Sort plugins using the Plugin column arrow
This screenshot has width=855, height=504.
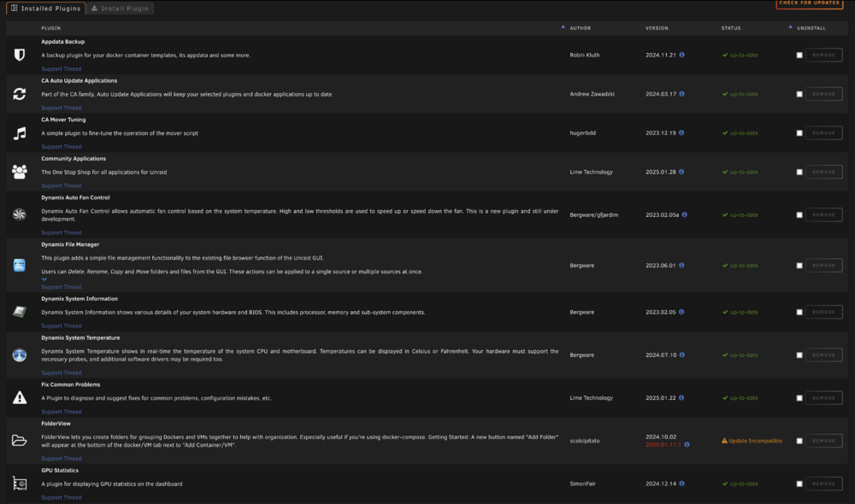point(563,26)
